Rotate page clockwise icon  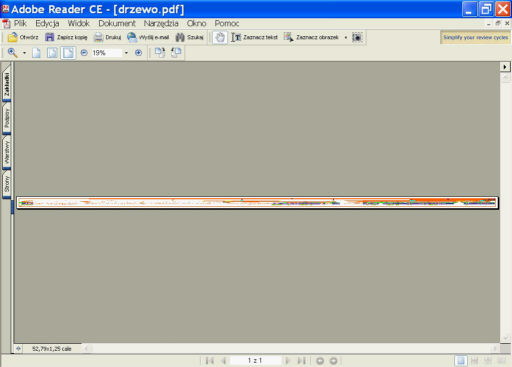(160, 53)
